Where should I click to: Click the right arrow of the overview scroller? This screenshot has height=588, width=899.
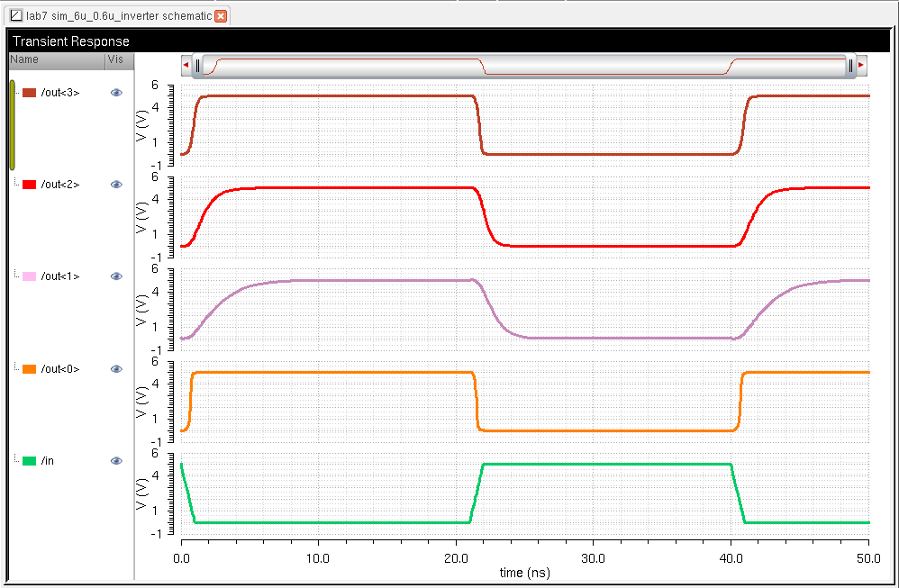(x=861, y=66)
